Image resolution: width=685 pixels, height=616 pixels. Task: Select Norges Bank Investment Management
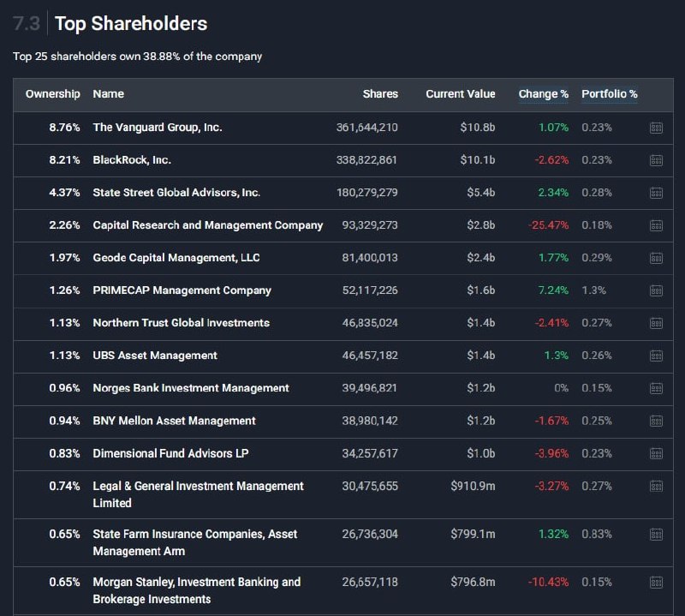coord(191,388)
